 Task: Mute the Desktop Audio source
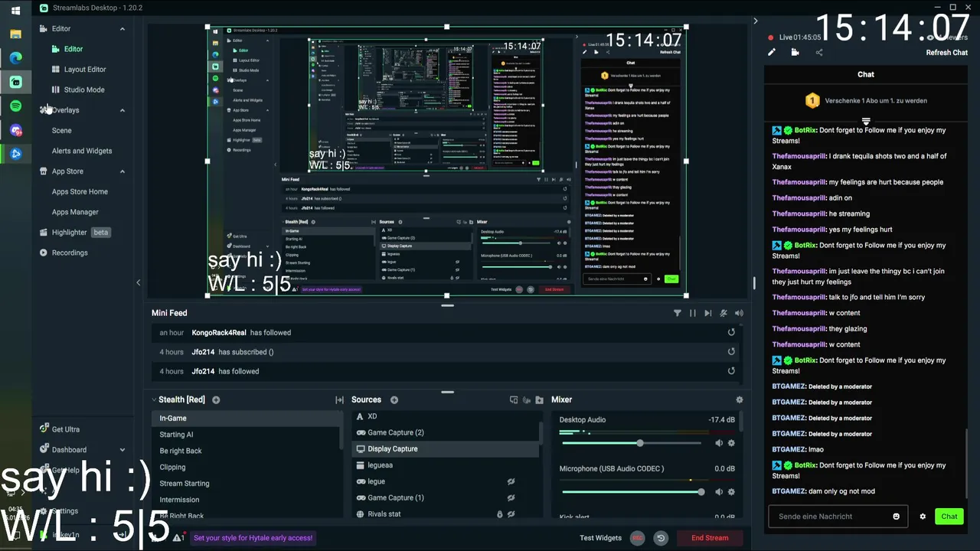pyautogui.click(x=718, y=443)
